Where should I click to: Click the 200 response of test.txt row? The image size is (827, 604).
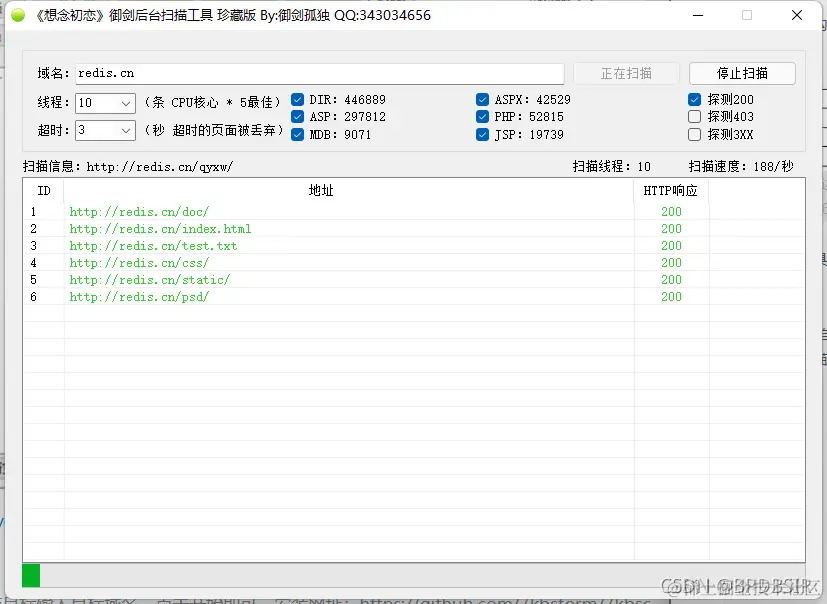coord(671,246)
